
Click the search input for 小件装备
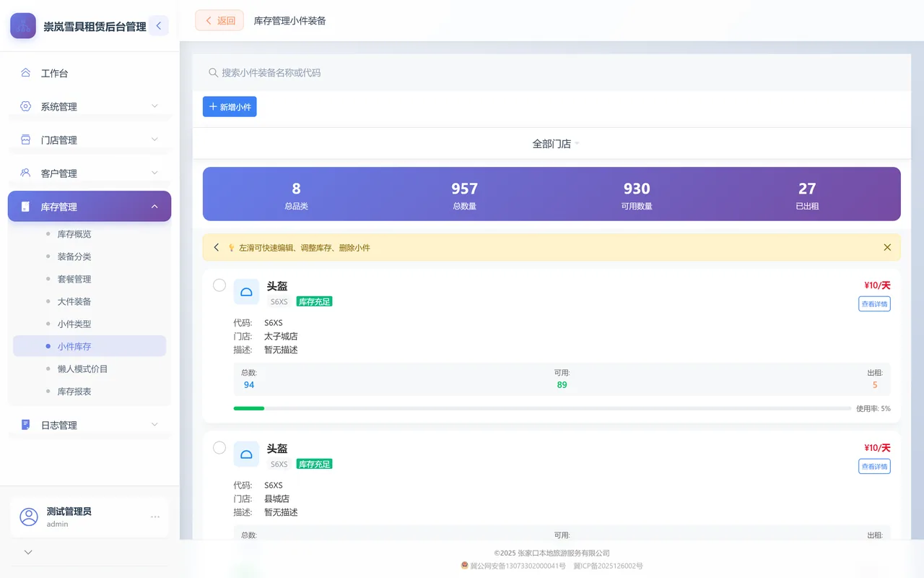coord(552,72)
